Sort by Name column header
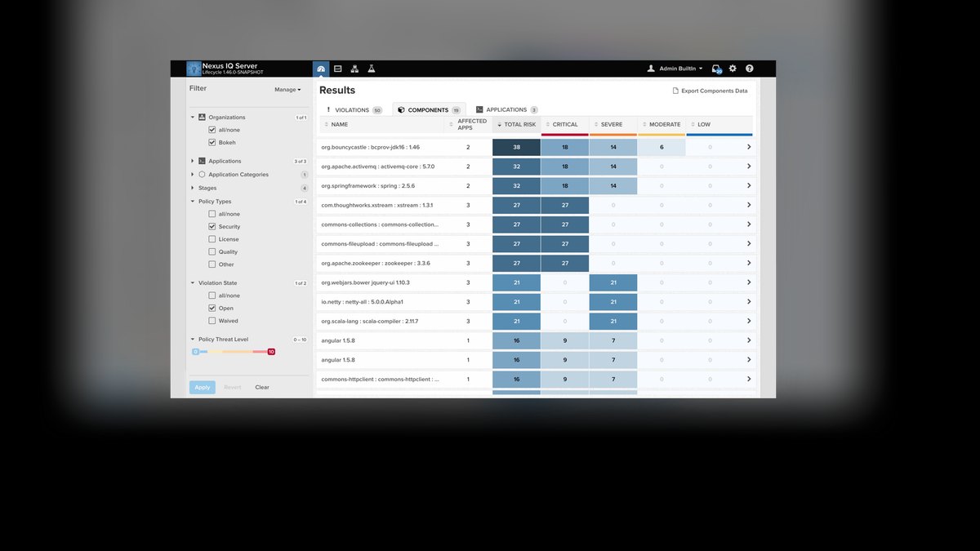The image size is (980, 551). (382, 125)
